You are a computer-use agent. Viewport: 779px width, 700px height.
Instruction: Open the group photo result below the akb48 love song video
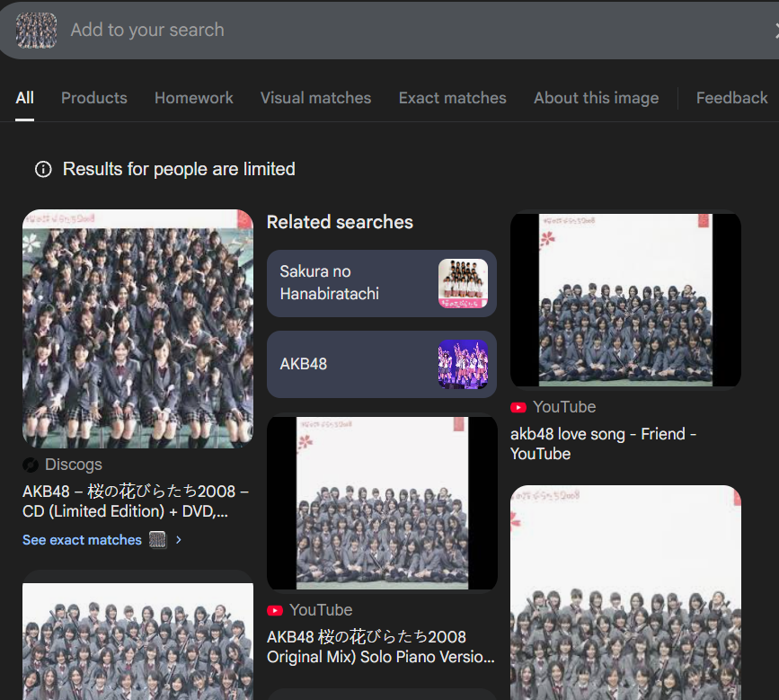click(x=625, y=592)
